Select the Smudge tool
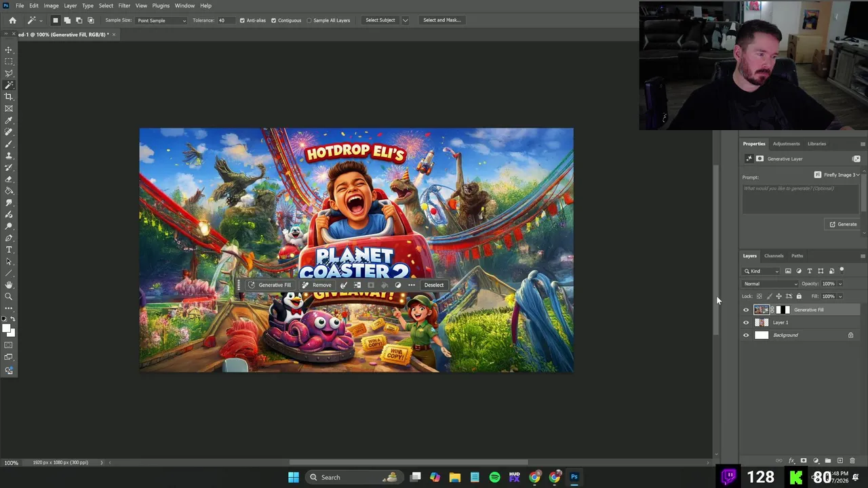This screenshot has width=868, height=488. point(9,203)
